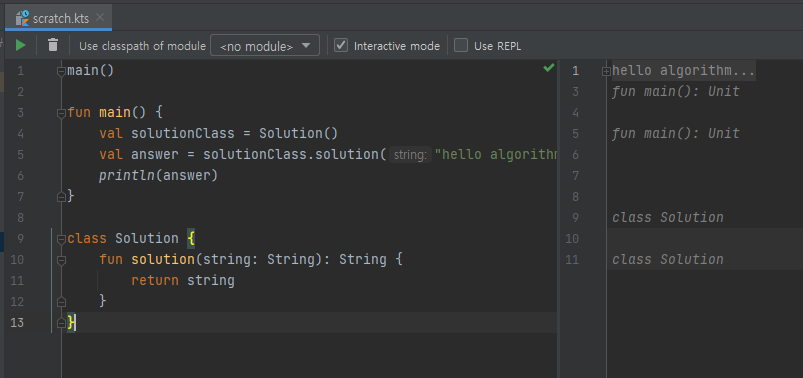The width and height of the screenshot is (803, 378).
Task: Click line number 5 in editor gutter
Action: coord(20,154)
